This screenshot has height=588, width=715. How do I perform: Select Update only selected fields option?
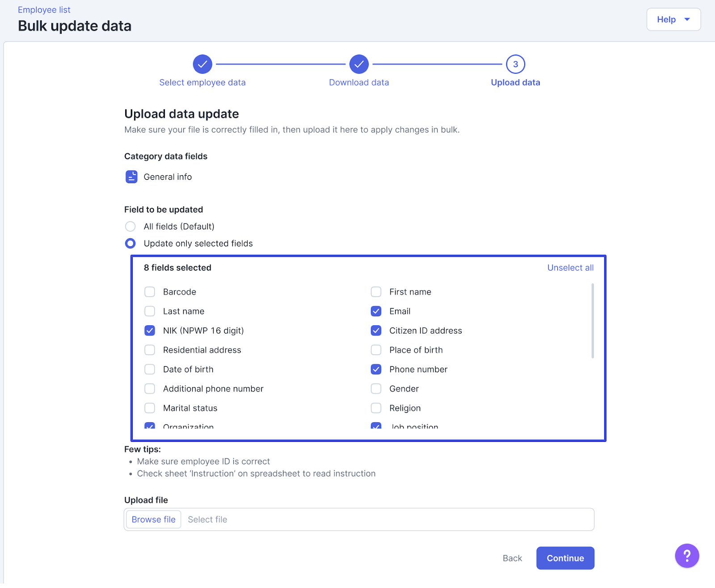pos(130,243)
